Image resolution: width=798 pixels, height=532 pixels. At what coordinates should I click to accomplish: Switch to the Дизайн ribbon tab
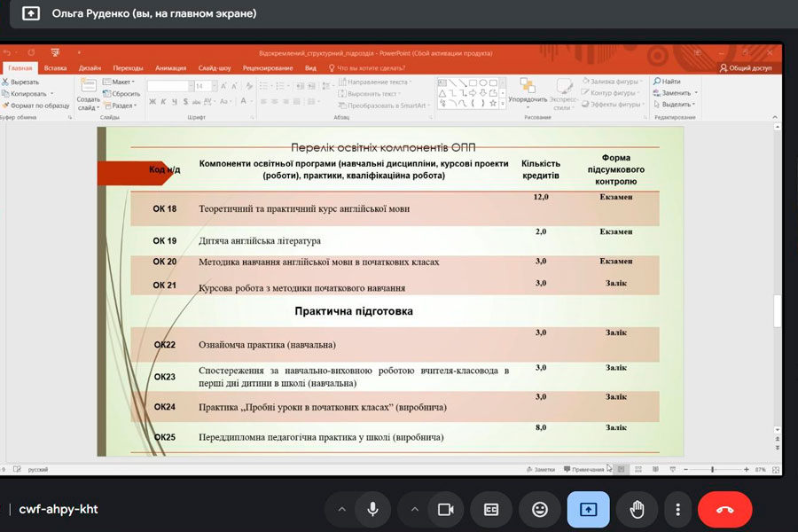90,67
